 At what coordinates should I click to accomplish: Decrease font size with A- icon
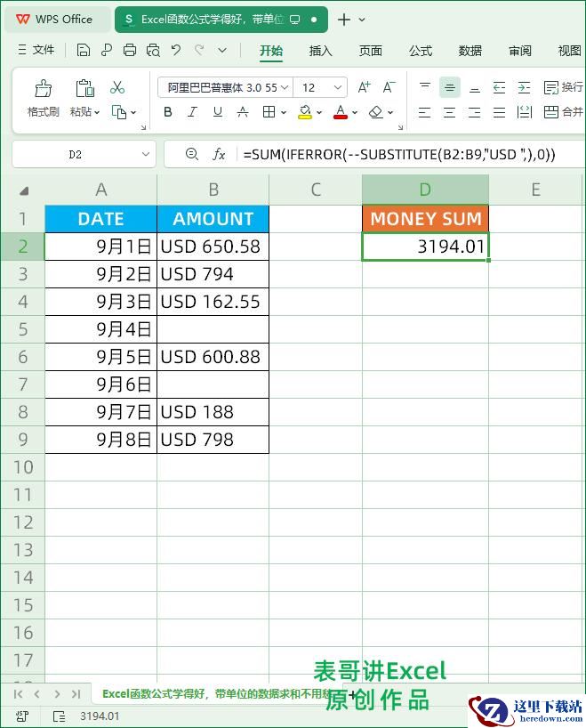pos(389,87)
